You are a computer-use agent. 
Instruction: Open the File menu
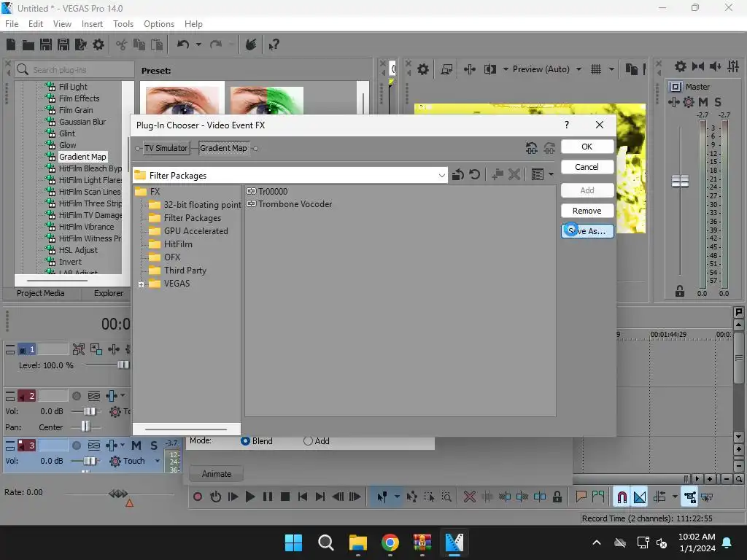point(12,24)
